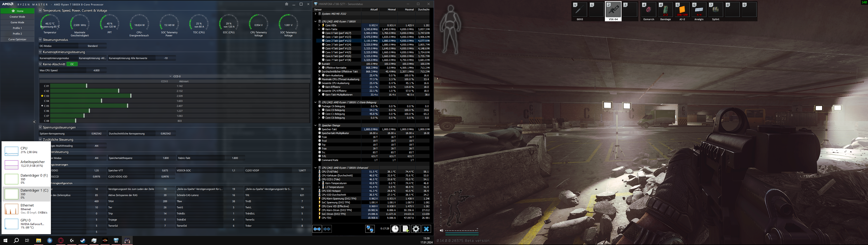The height and width of the screenshot is (245, 868).
Task: Collapse the Steuerungsmodus section
Action: 40,40
